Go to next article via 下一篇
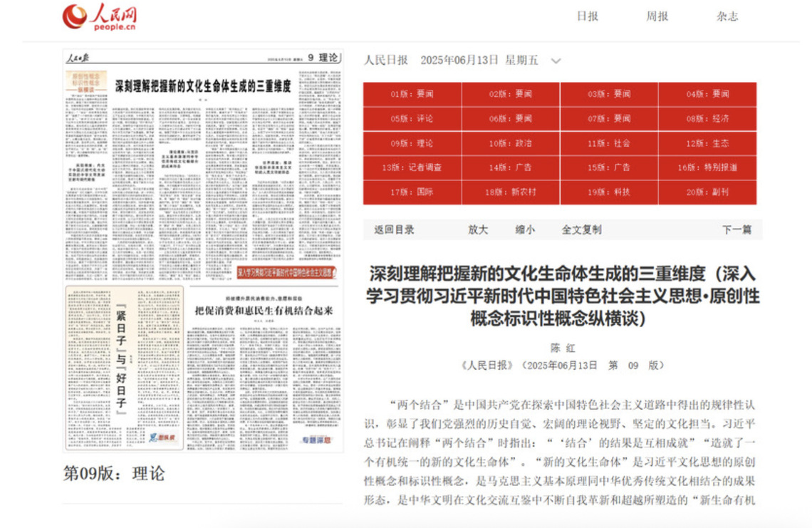The image size is (812, 528). pyautogui.click(x=736, y=229)
